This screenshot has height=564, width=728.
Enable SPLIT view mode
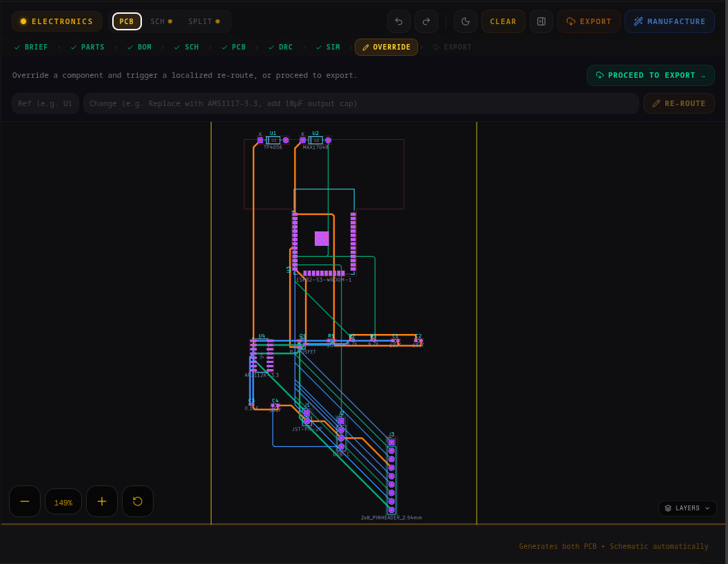click(x=200, y=21)
